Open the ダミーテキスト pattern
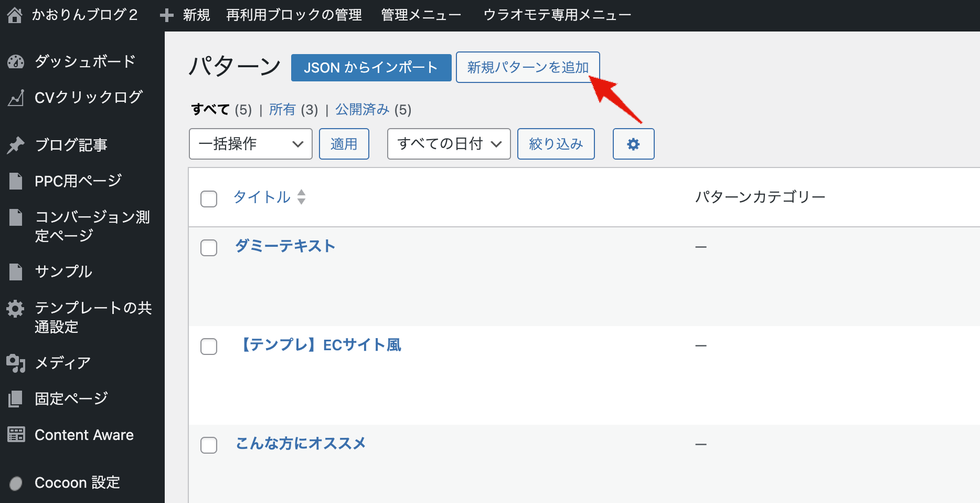This screenshot has width=980, height=503. coord(285,246)
